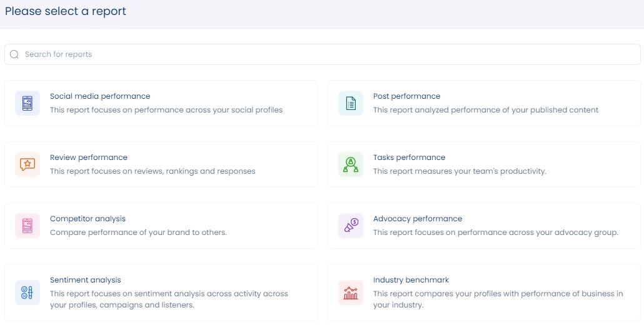
Task: Choose the Tasks performance report title
Action: [x=409, y=157]
